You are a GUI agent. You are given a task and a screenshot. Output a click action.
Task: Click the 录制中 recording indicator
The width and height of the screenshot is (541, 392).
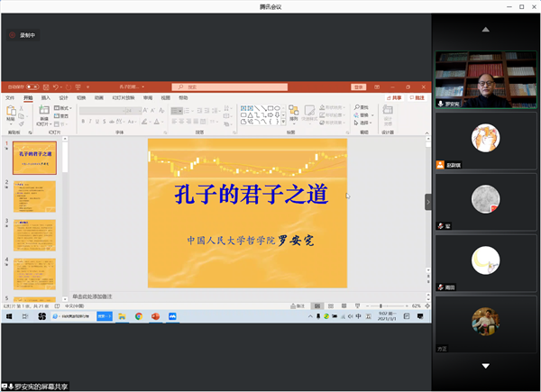pos(27,35)
